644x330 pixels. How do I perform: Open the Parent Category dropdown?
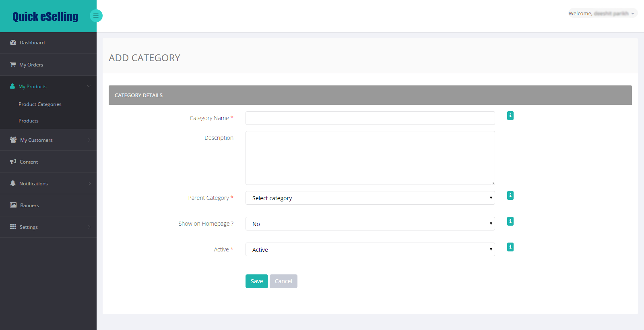pyautogui.click(x=370, y=198)
